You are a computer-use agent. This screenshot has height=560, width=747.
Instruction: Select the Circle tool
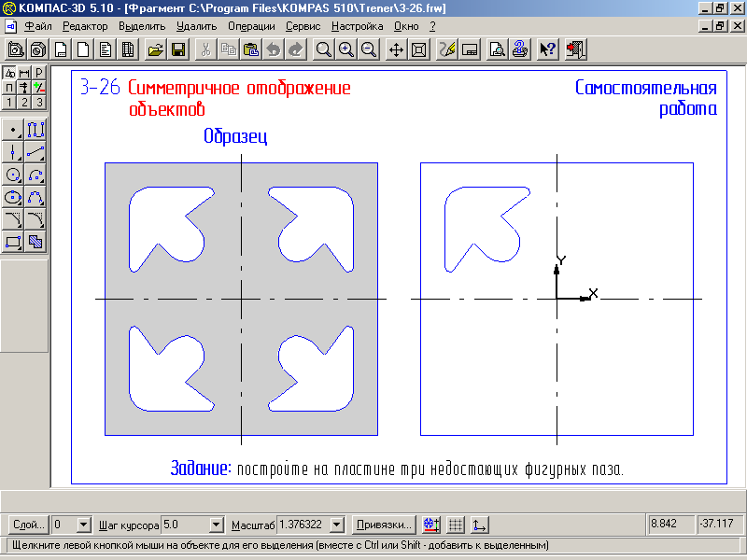13,175
